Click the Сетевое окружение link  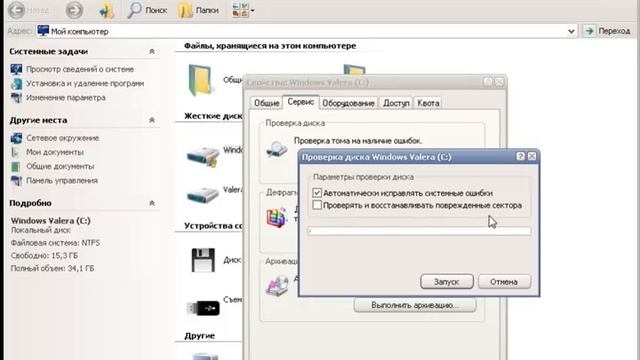point(62,138)
